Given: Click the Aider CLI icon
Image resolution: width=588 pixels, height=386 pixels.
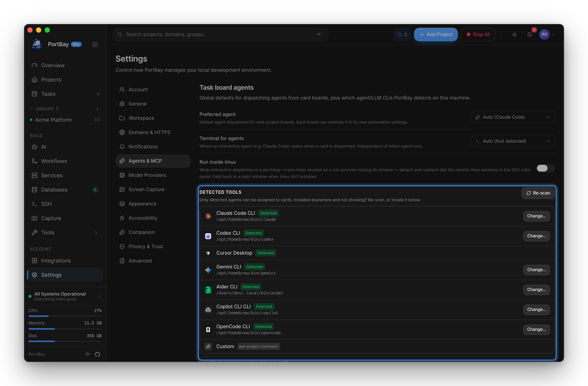Looking at the screenshot, I should (x=208, y=290).
